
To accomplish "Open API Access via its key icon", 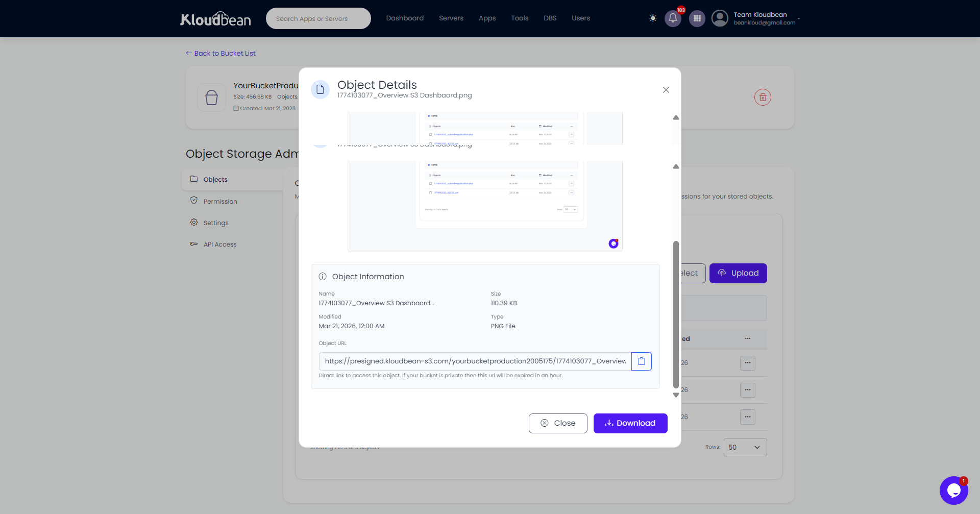I will click(x=194, y=243).
